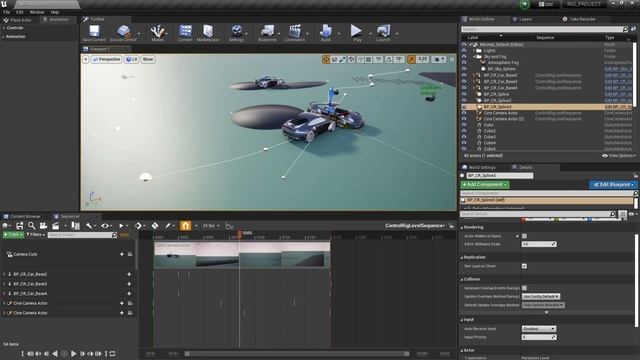
Task: Open the Help menu
Action: 55,12
